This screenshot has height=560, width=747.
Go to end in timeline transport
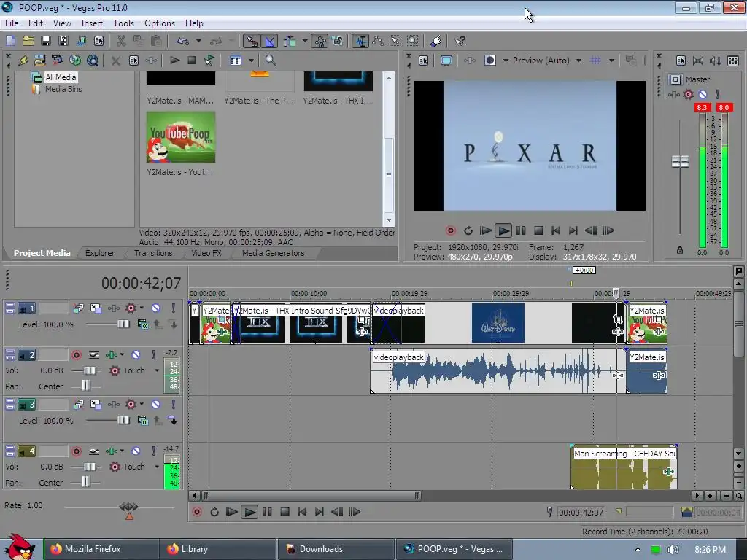(320, 512)
